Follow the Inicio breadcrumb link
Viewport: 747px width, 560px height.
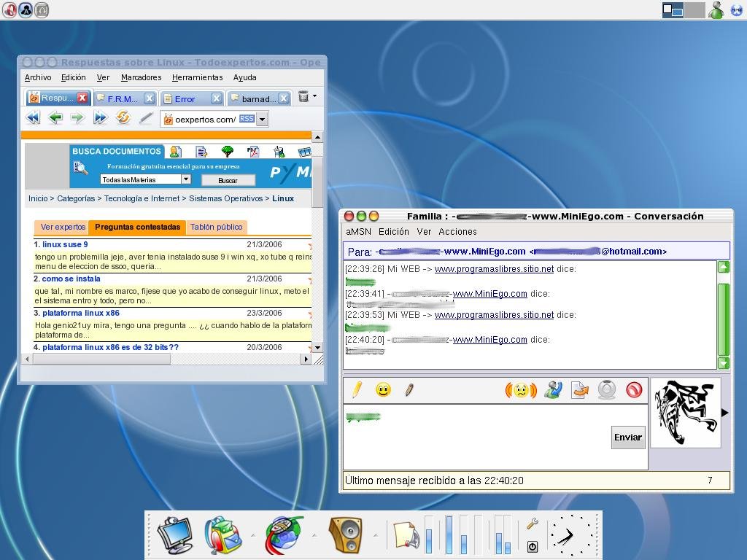pos(38,198)
